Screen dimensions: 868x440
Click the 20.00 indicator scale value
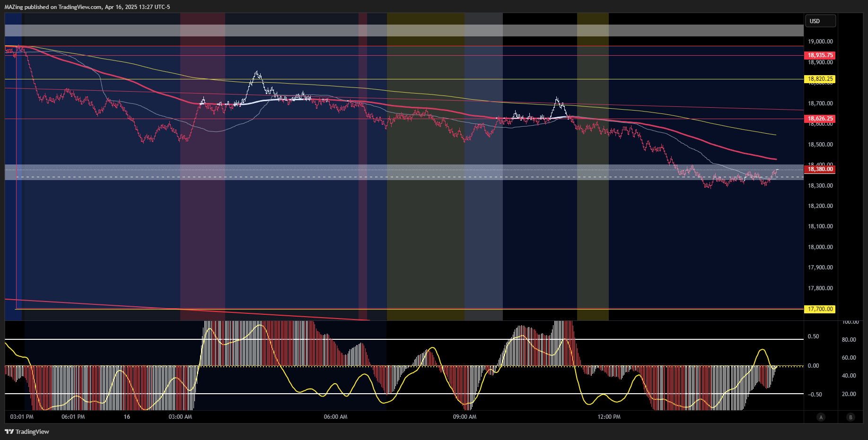[849, 394]
